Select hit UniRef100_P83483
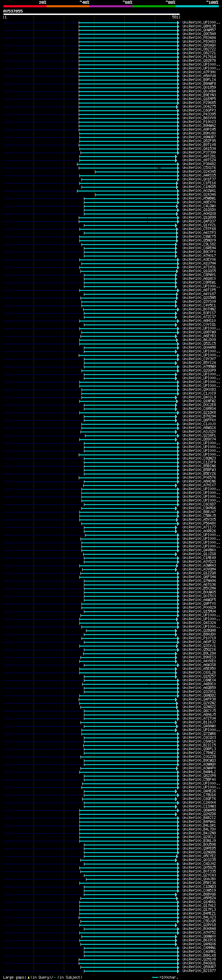 [199, 42]
